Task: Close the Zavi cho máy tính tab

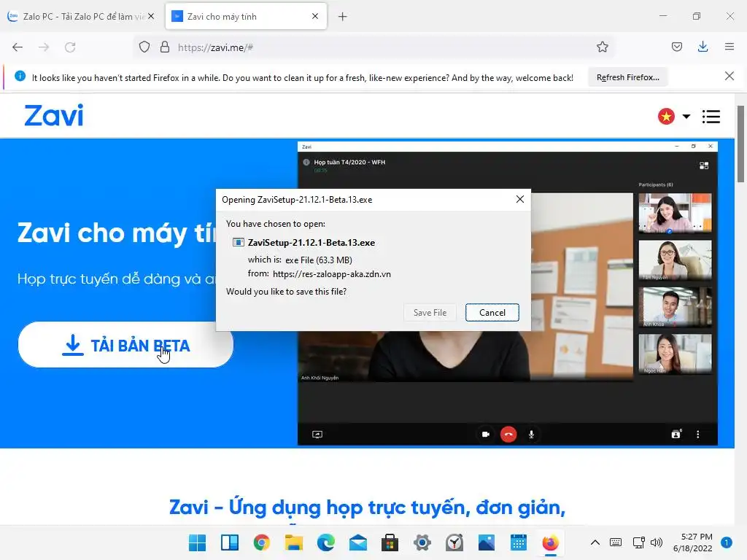Action: pos(315,16)
